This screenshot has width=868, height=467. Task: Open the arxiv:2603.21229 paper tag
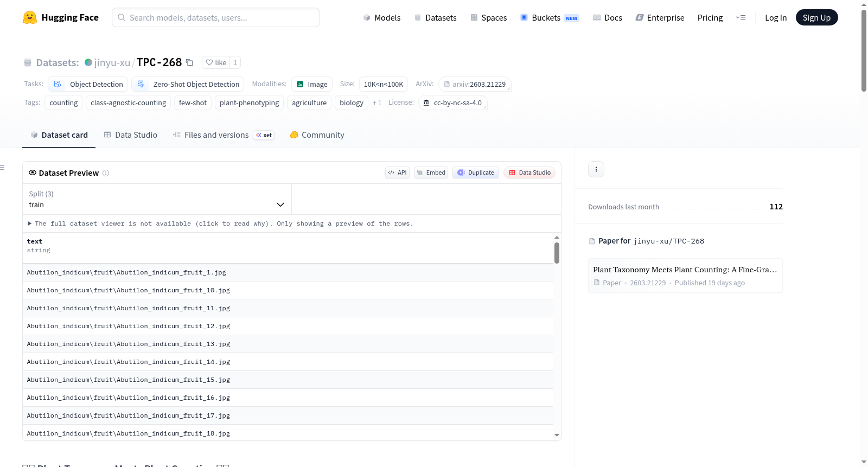pos(475,84)
